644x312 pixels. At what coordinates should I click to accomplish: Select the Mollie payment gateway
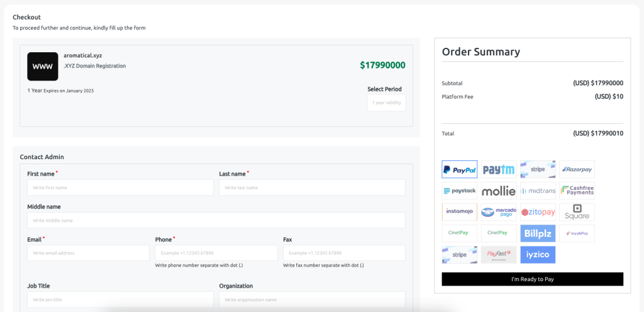(x=499, y=191)
